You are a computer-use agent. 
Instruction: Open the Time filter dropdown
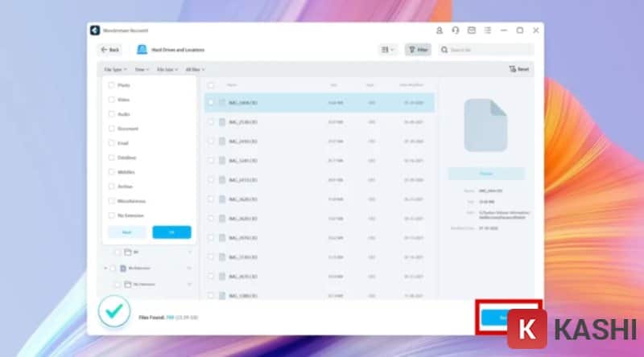[x=141, y=70]
